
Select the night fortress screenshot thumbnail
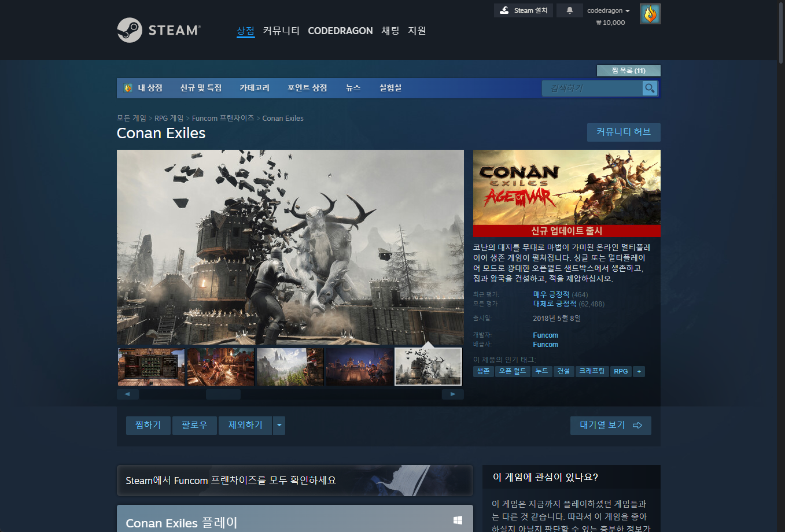359,367
